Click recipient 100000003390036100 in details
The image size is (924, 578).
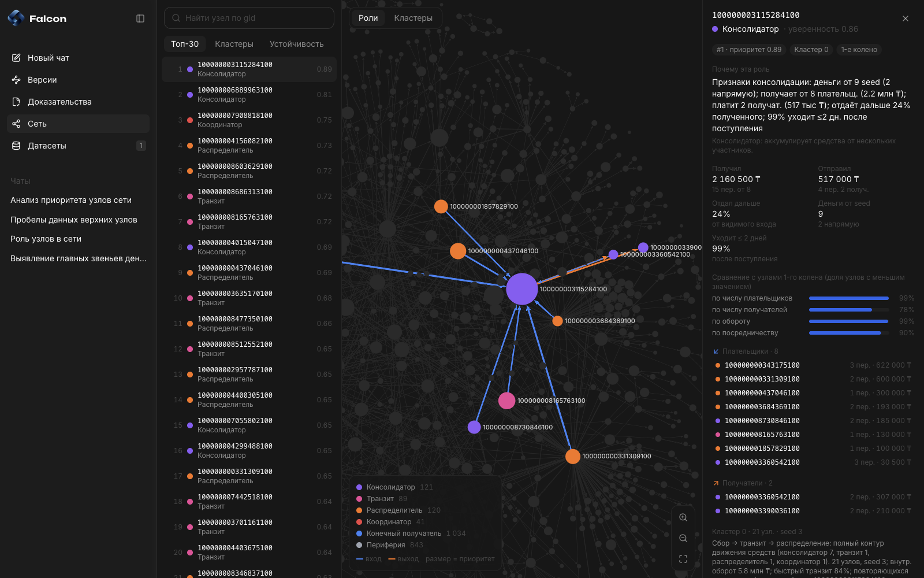click(x=813, y=511)
